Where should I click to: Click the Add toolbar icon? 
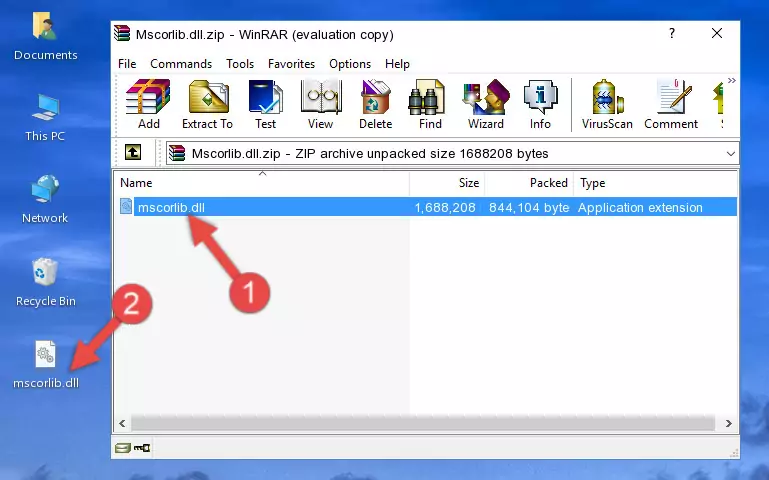click(148, 104)
